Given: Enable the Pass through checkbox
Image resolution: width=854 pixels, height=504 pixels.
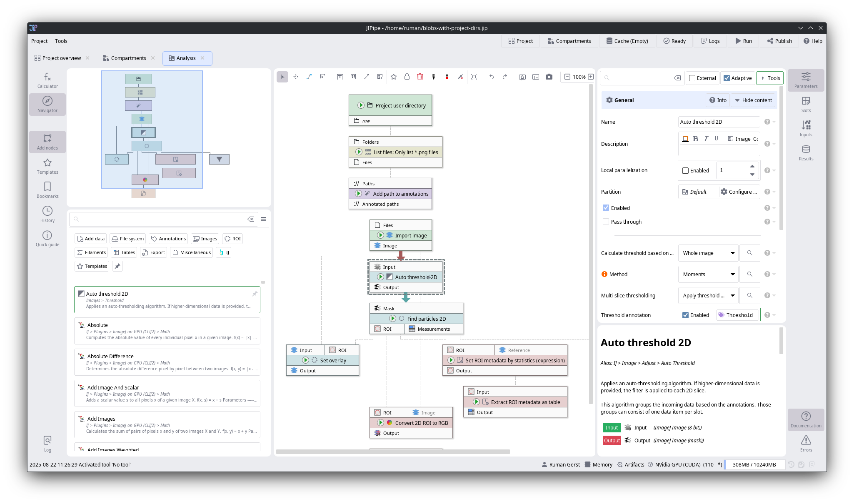Looking at the screenshot, I should point(606,222).
